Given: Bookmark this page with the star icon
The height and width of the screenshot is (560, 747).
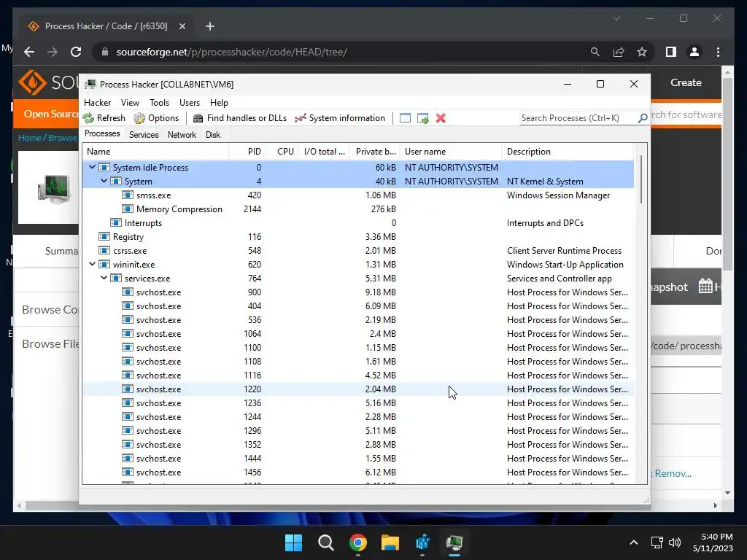Looking at the screenshot, I should pos(642,52).
